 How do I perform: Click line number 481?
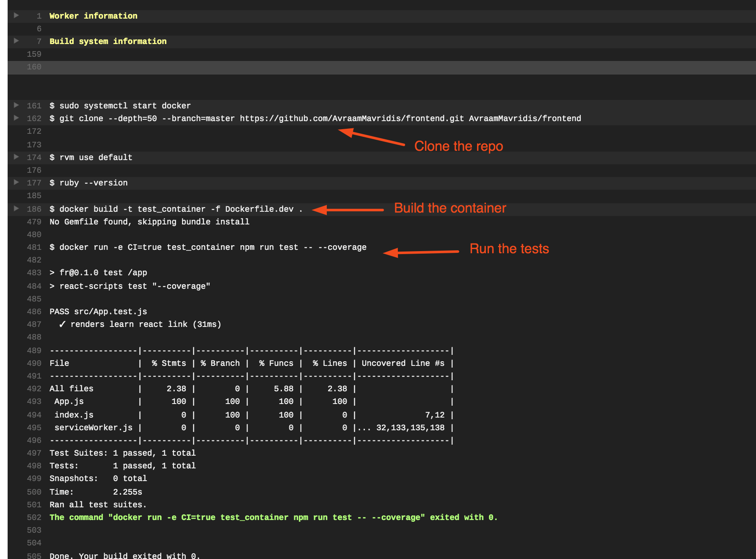click(34, 247)
